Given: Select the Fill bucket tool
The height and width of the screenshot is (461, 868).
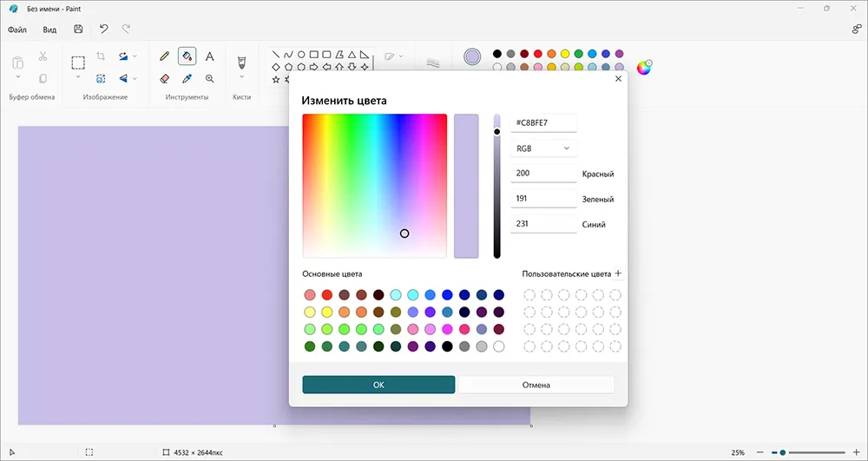Looking at the screenshot, I should coord(187,56).
